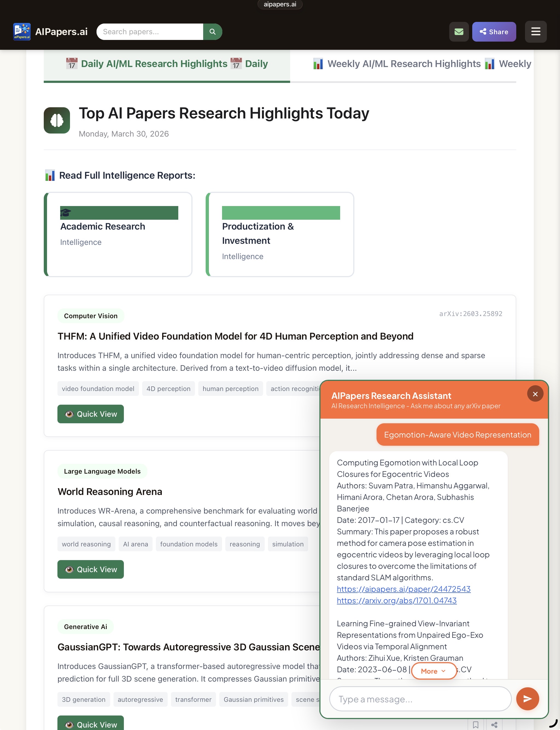Select the video foundation model tag
Screen dimensions: 560x730
pyautogui.click(x=98, y=389)
